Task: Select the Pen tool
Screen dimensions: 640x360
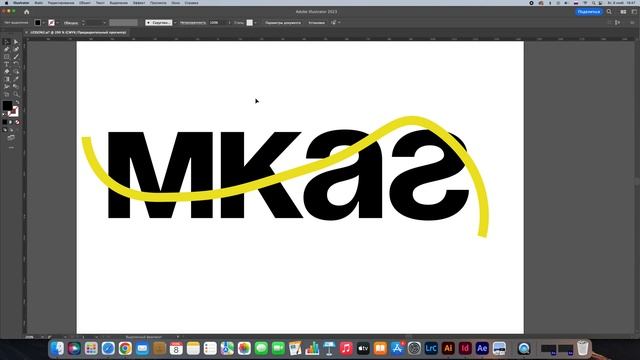Action: point(6,49)
